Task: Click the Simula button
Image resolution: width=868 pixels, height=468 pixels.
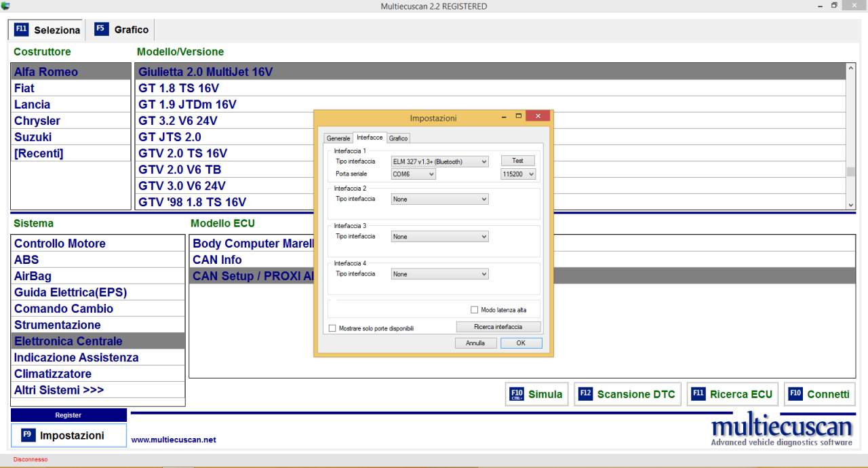Action: pos(536,394)
